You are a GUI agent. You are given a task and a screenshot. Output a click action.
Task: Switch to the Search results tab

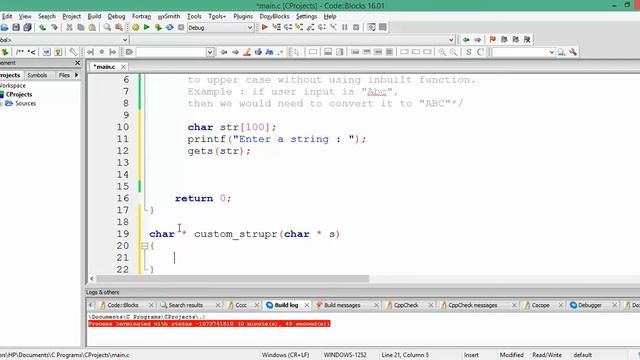coord(186,305)
